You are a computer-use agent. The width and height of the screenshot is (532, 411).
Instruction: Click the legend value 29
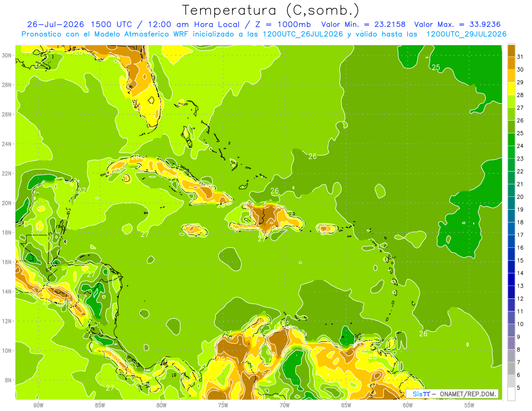point(520,82)
